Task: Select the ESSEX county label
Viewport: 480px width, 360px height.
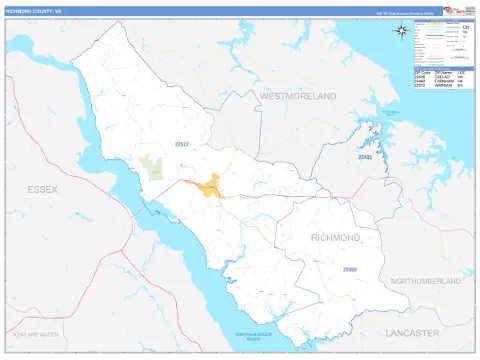Action: 42,189
